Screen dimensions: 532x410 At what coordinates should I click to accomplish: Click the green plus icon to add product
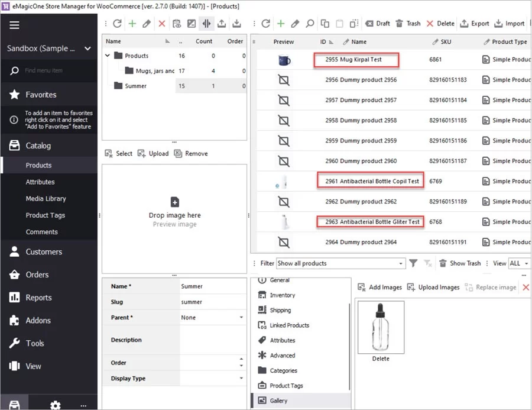pyautogui.click(x=281, y=24)
